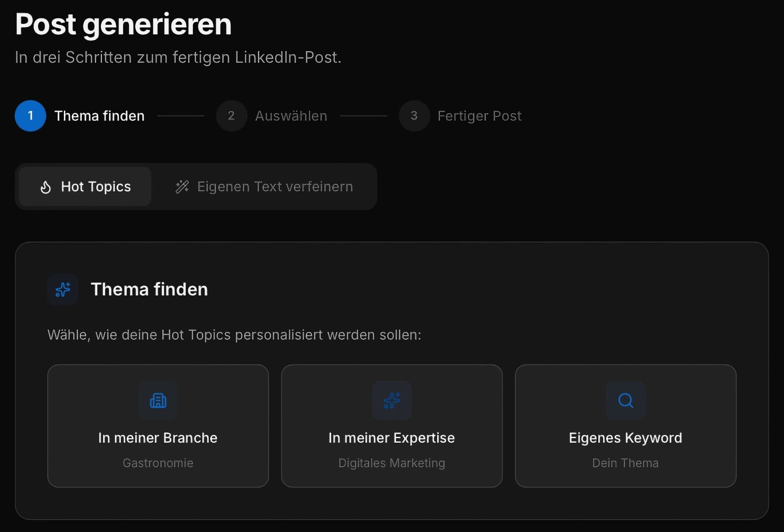Choose the In meiner Expertise option

392,426
